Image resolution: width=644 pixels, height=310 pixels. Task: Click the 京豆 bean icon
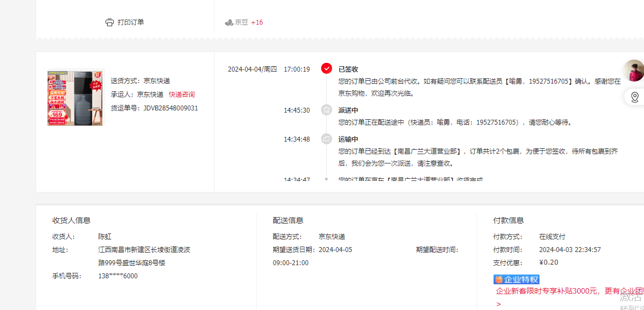[x=229, y=22]
